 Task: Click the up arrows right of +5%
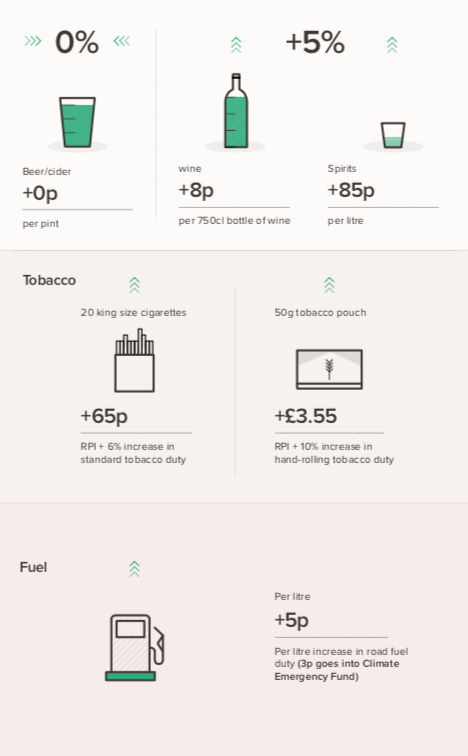tap(392, 45)
